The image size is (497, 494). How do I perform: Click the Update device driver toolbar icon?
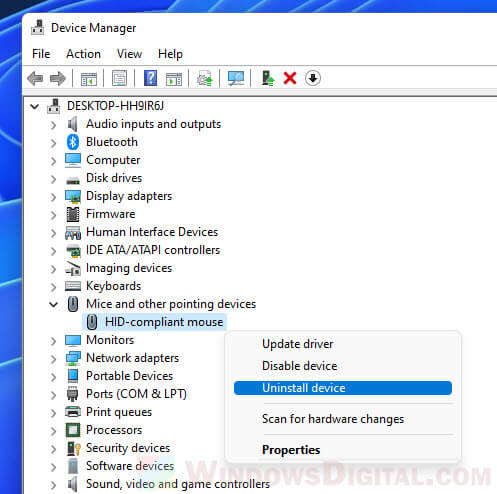coord(204,78)
